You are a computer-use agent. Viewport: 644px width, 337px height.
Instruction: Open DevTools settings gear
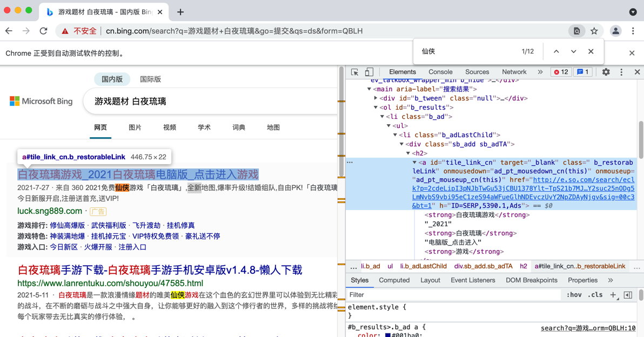point(606,72)
